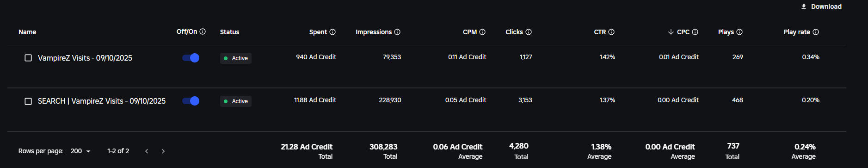
Task: Click the Download icon button
Action: [821, 6]
